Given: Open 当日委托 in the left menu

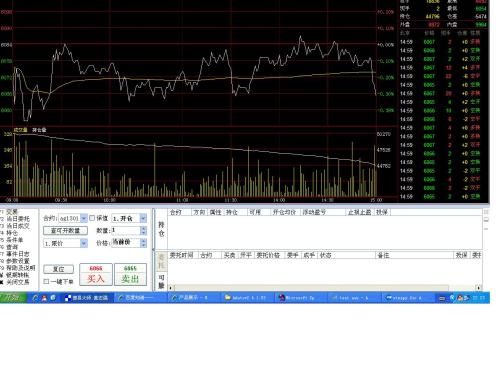Looking at the screenshot, I should tap(18, 219).
